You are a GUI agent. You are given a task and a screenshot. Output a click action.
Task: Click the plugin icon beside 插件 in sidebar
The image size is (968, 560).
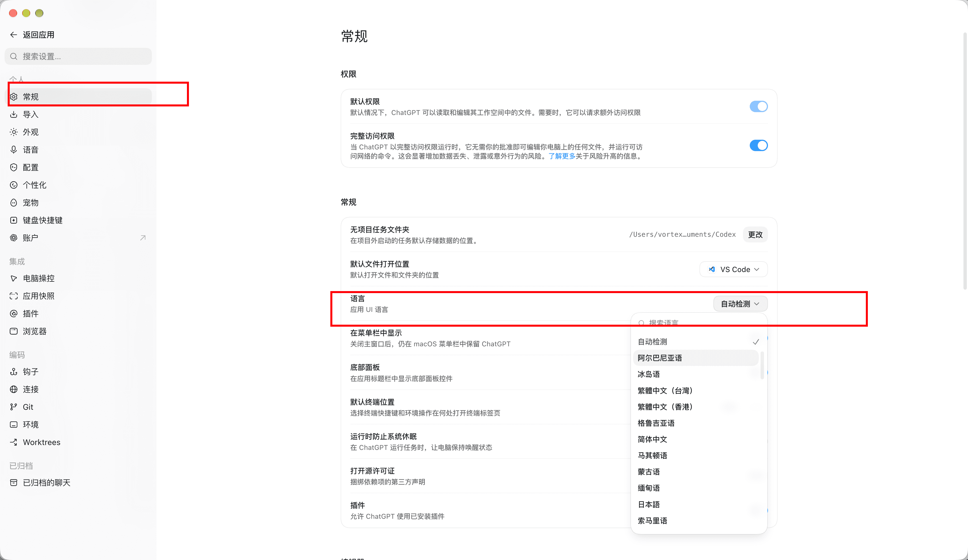(x=13, y=314)
